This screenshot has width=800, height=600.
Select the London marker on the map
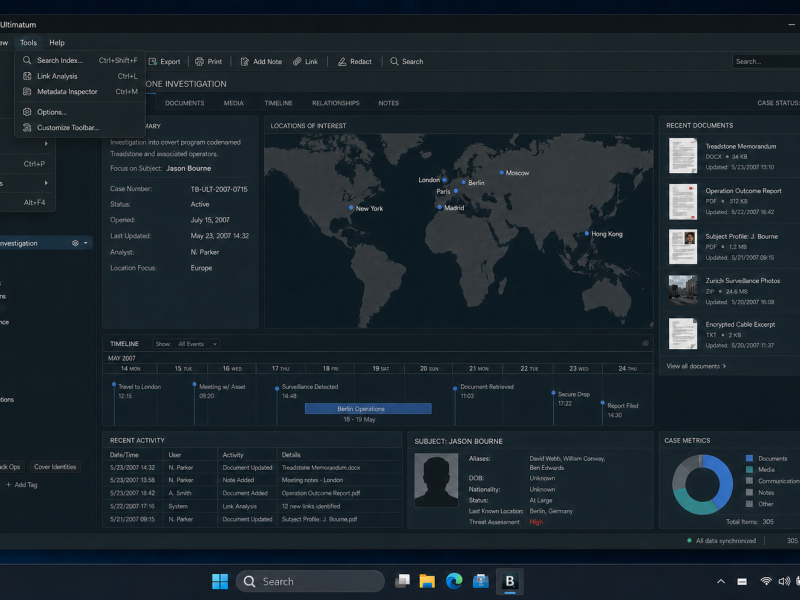[444, 180]
